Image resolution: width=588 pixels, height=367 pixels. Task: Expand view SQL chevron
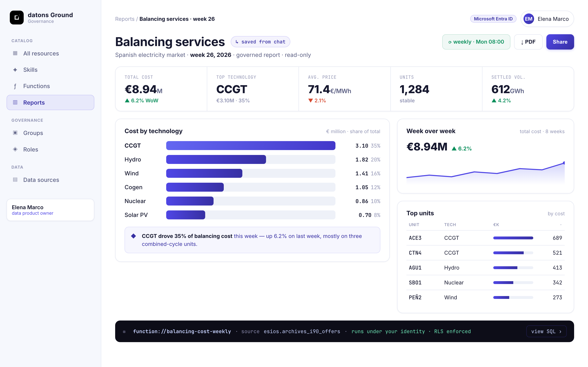pyautogui.click(x=561, y=332)
